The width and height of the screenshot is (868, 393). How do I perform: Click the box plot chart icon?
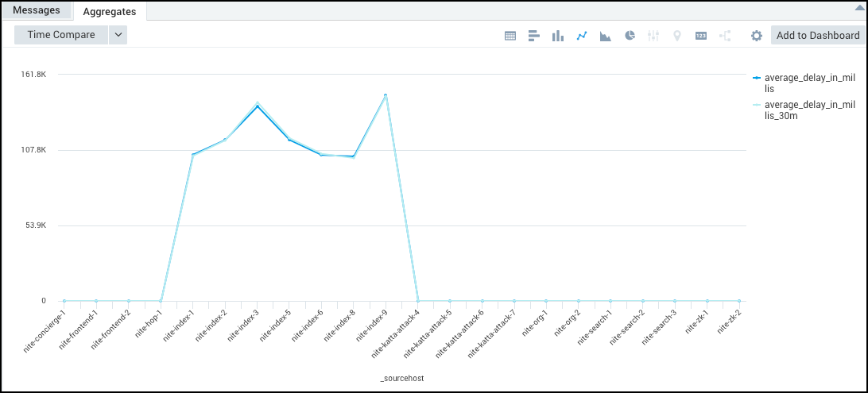[653, 36]
